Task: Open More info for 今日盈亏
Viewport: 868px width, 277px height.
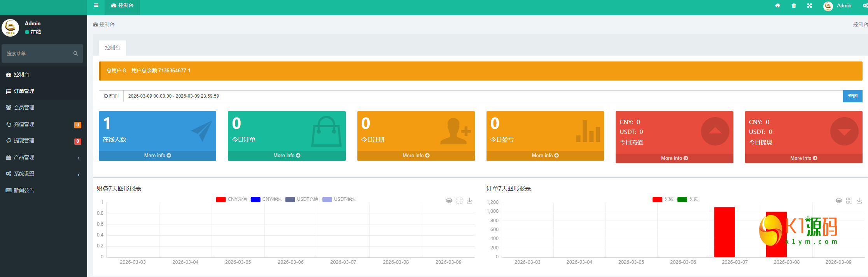Action: tap(545, 155)
